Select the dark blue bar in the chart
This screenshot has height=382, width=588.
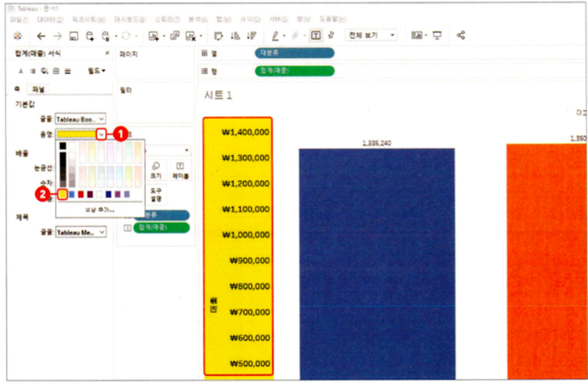point(377,264)
